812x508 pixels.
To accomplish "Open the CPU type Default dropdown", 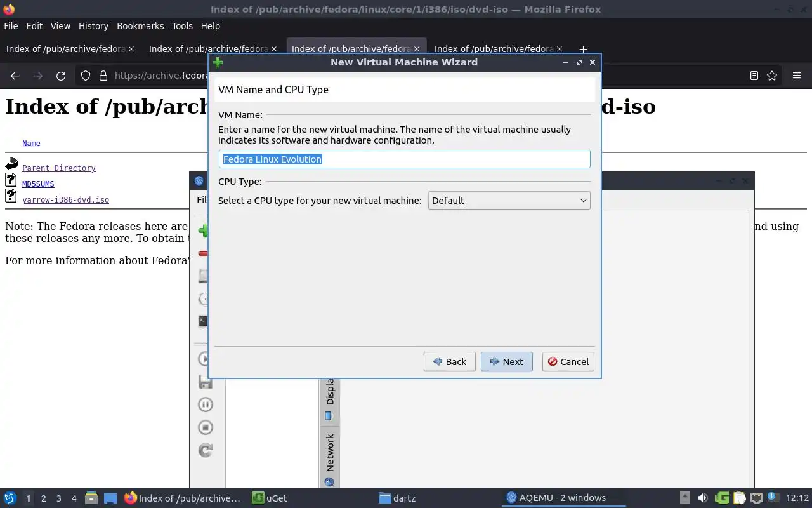I will pyautogui.click(x=509, y=201).
